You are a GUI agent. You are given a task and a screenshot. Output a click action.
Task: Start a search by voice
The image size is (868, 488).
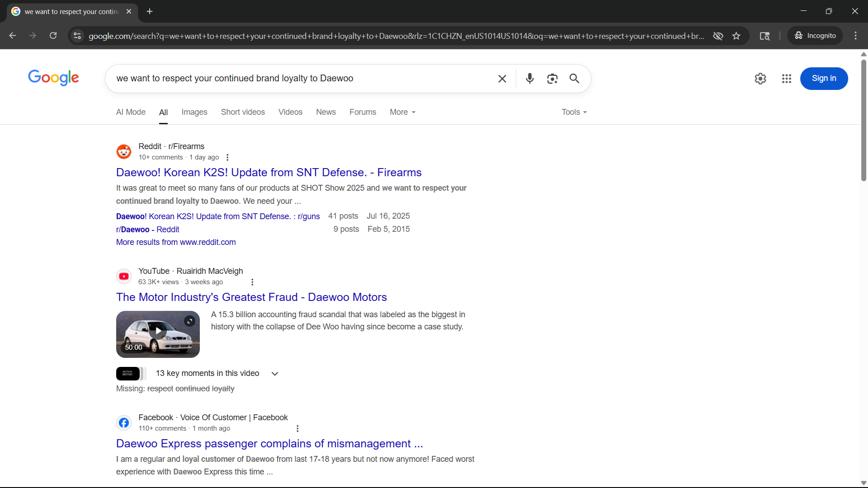click(x=530, y=79)
